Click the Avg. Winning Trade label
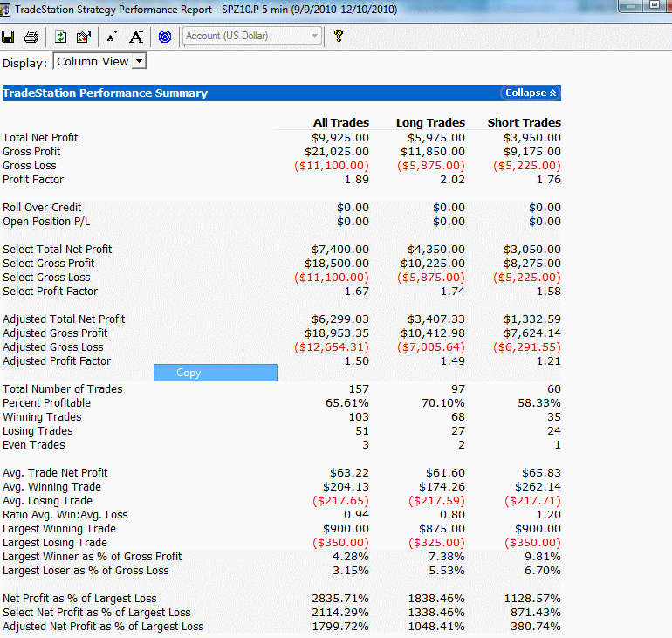 coord(51,487)
